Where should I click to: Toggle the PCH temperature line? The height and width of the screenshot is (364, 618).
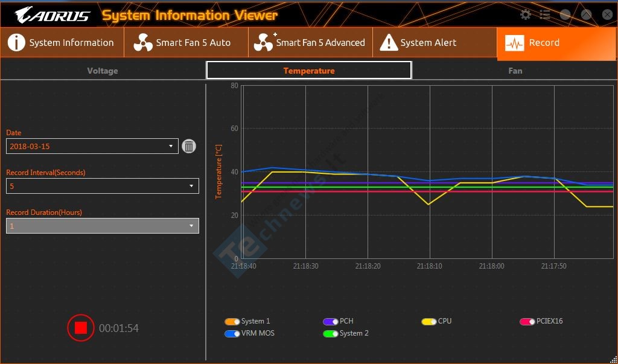[330, 321]
